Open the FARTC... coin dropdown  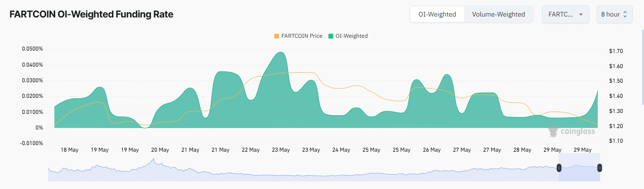(565, 14)
